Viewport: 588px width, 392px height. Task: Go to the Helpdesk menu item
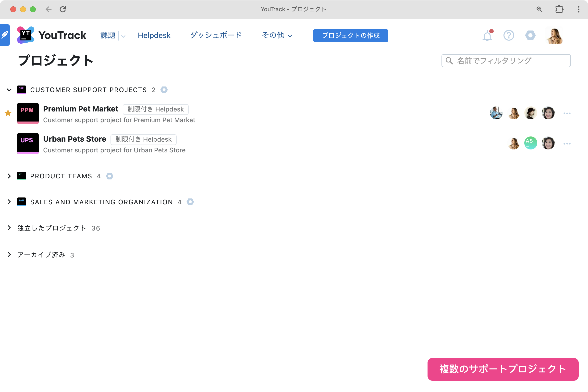154,36
